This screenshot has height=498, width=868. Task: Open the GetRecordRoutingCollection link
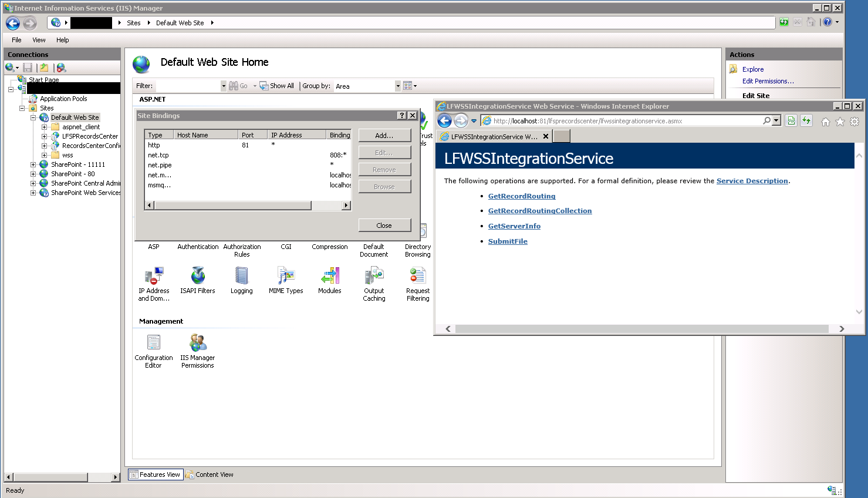point(540,211)
